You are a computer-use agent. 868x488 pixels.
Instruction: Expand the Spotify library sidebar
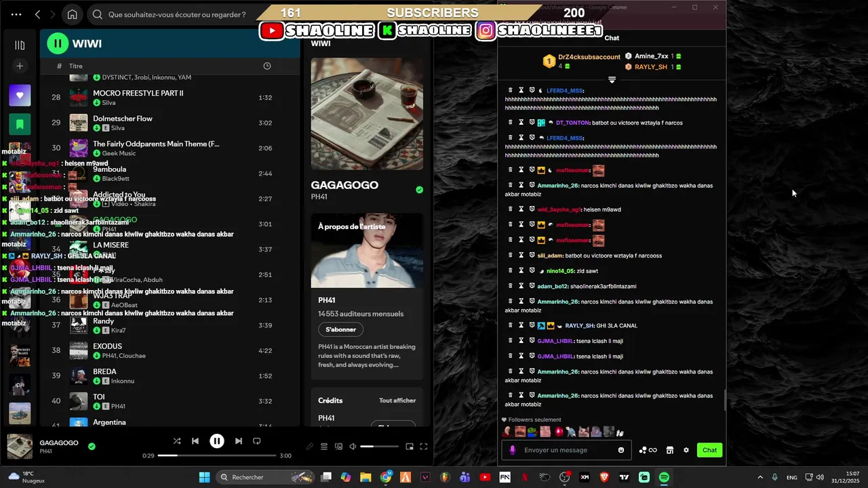(x=20, y=45)
